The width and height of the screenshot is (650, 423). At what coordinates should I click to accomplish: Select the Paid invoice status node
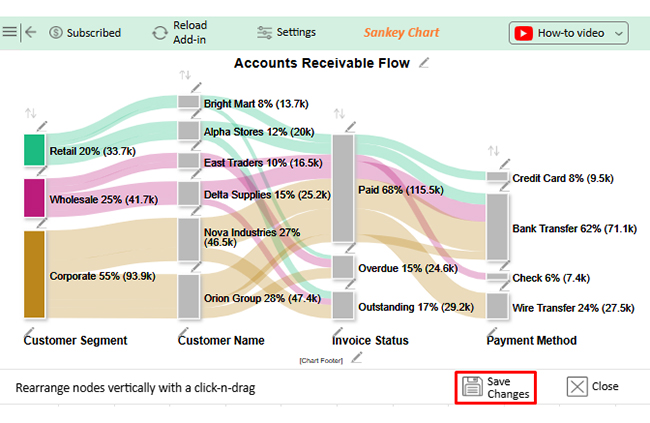point(342,188)
